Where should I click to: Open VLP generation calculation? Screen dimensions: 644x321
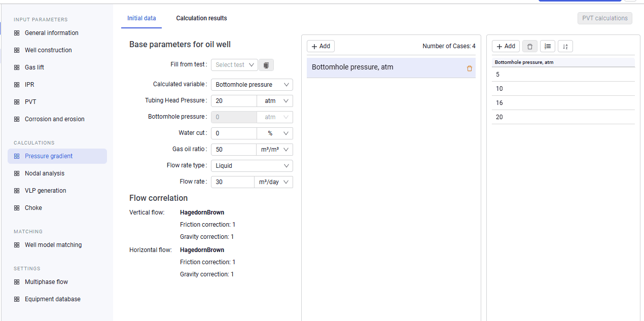(x=46, y=191)
